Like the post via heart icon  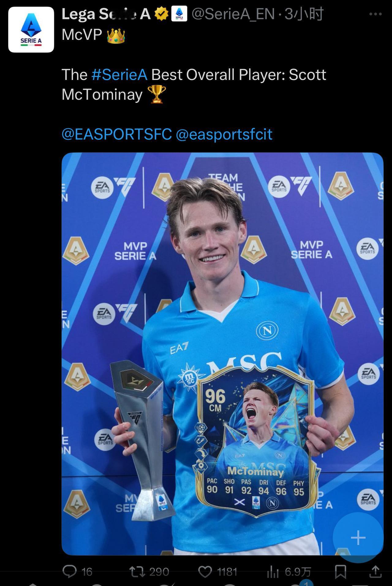205,572
